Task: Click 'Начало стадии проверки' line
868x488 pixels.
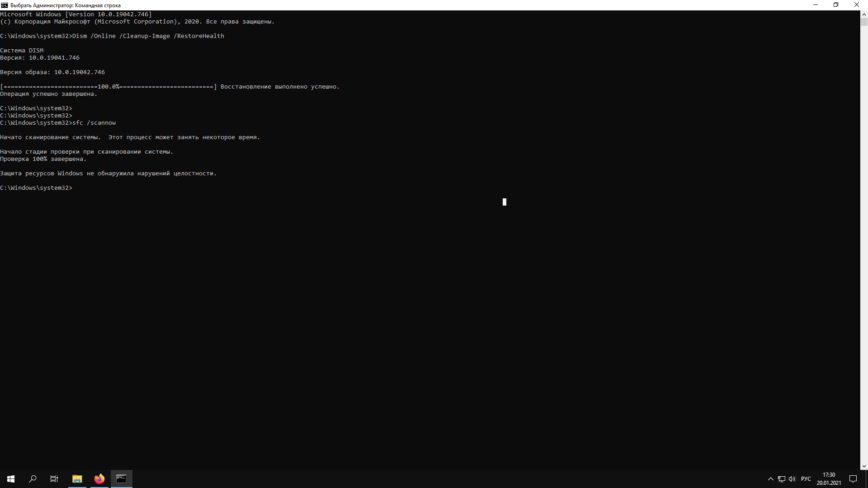Action: 87,152
